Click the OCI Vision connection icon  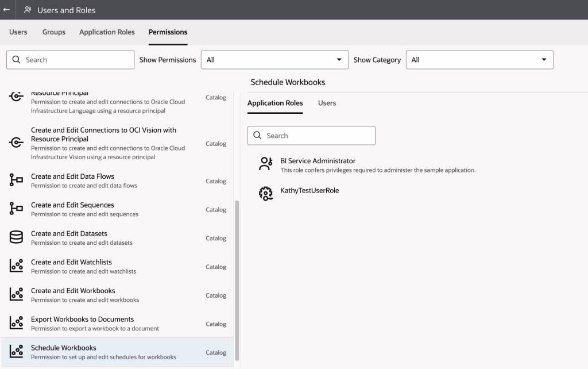pyautogui.click(x=16, y=143)
